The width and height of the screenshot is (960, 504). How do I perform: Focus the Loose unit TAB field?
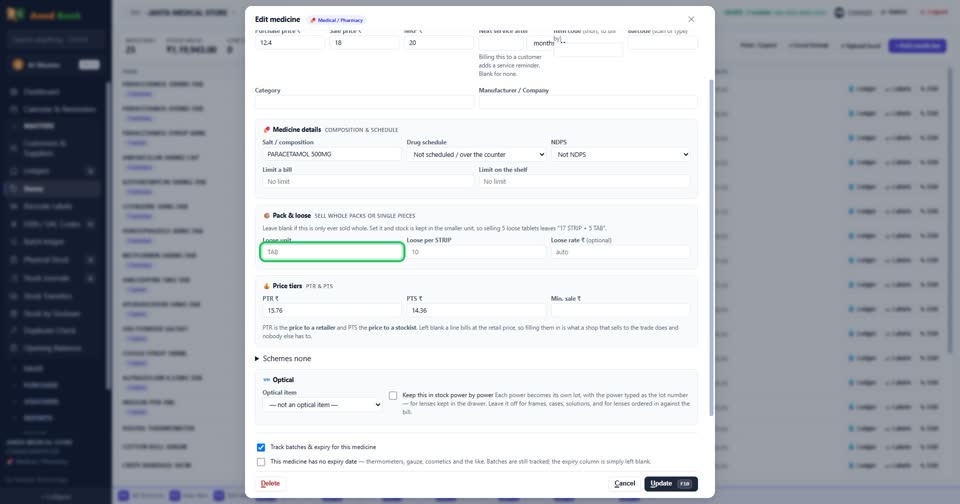click(332, 252)
